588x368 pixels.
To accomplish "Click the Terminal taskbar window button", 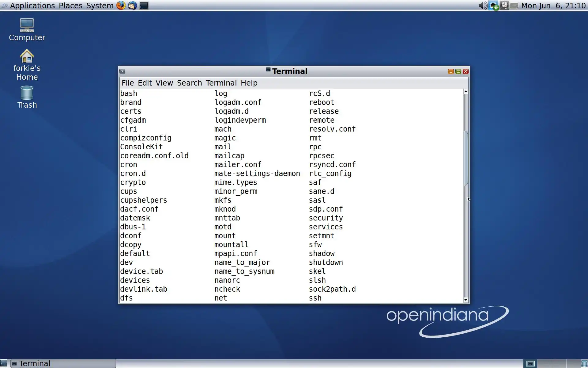I will [64, 363].
